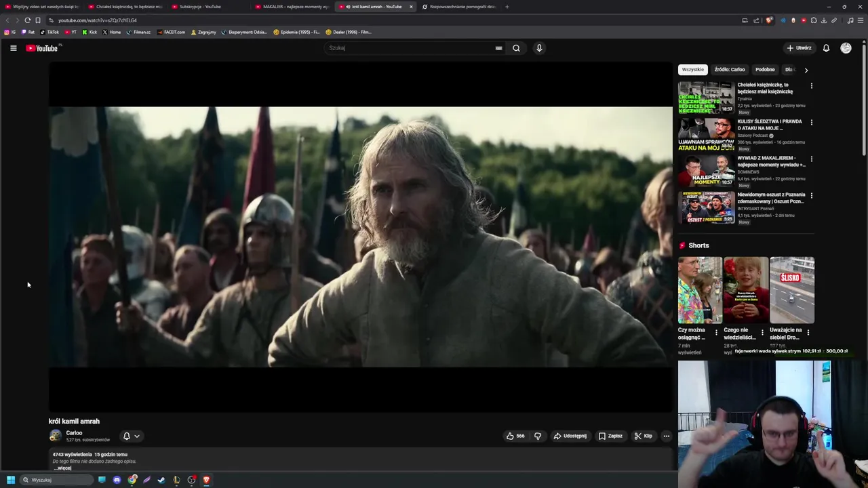Screen dimensions: 868x488
Task: Open options for Niewidomym oszust z Poznania video
Action: pyautogui.click(x=811, y=195)
